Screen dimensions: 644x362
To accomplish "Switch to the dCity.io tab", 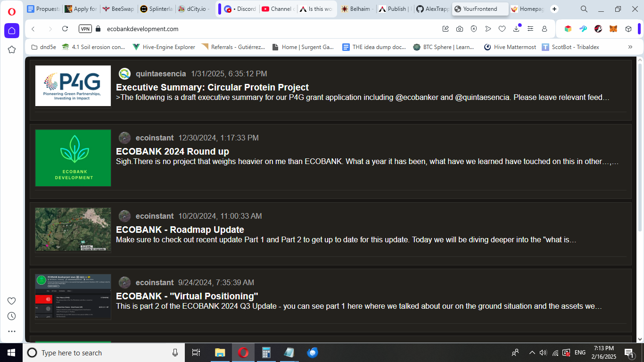I will point(195,9).
